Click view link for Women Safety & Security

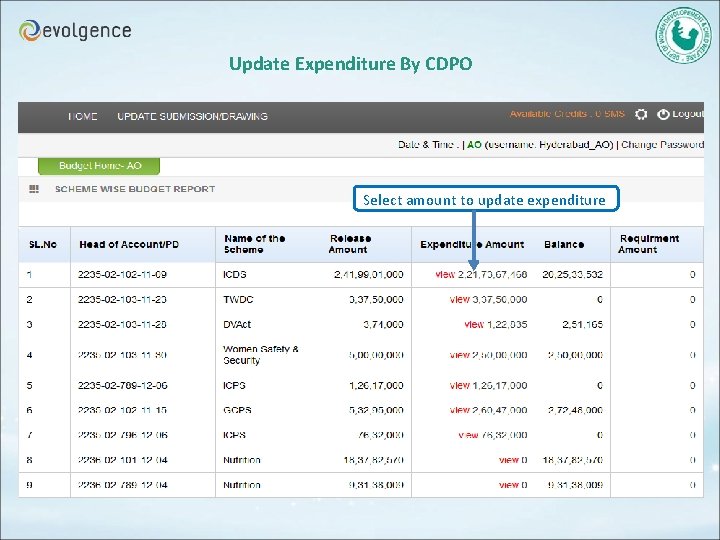click(x=460, y=355)
